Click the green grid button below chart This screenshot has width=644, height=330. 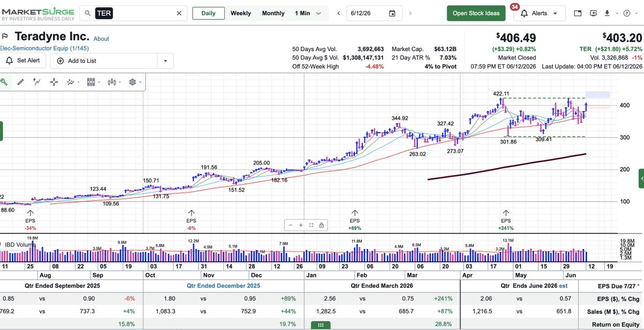click(x=321, y=325)
